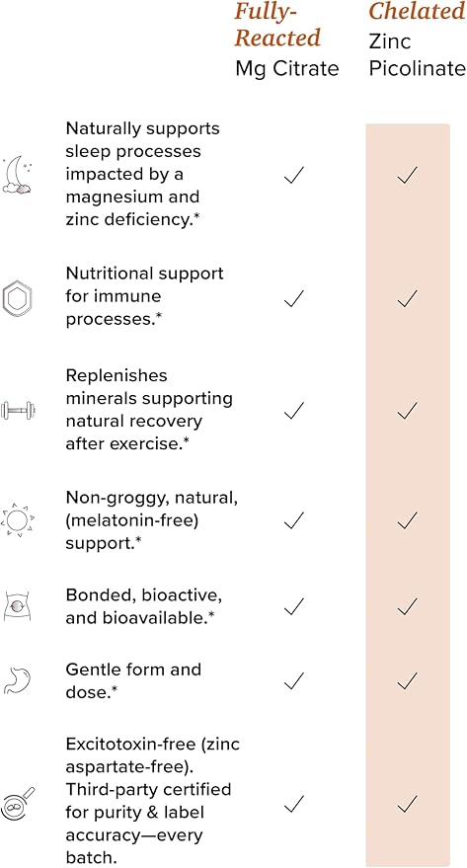The image size is (467, 868).
Task: Click the hexagon immune support icon
Action: point(18,298)
